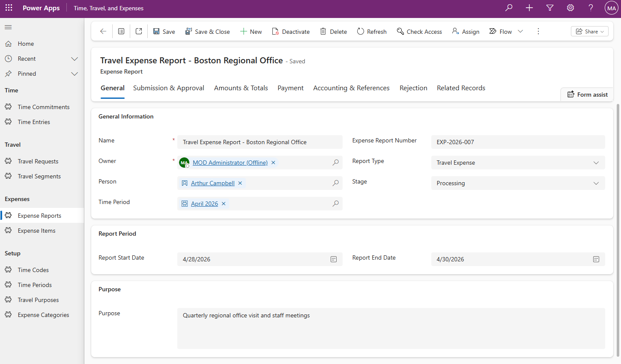Click the search magnifier in header
Viewport: 621px width, 364px height.
click(509, 8)
